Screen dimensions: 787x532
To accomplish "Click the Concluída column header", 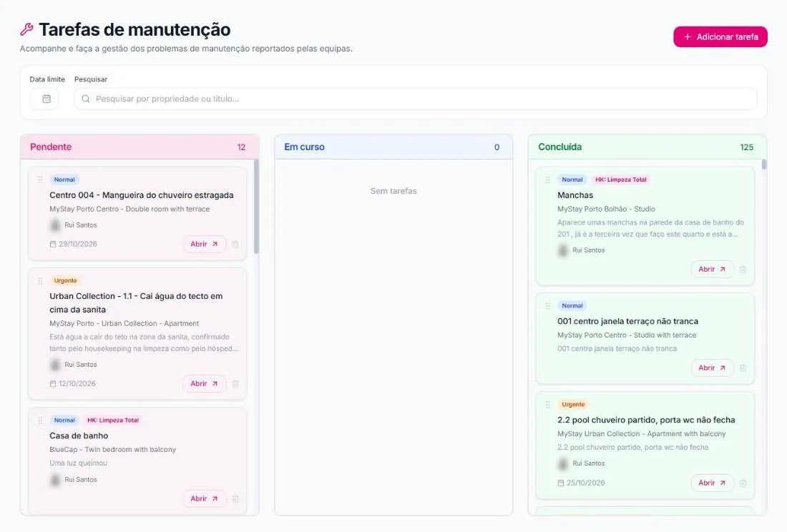I will 647,147.
